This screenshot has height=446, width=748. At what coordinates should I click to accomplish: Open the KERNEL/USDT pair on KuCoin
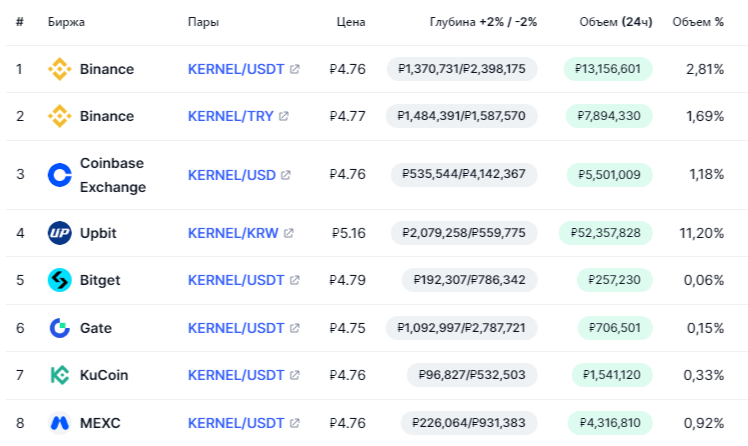(x=236, y=375)
